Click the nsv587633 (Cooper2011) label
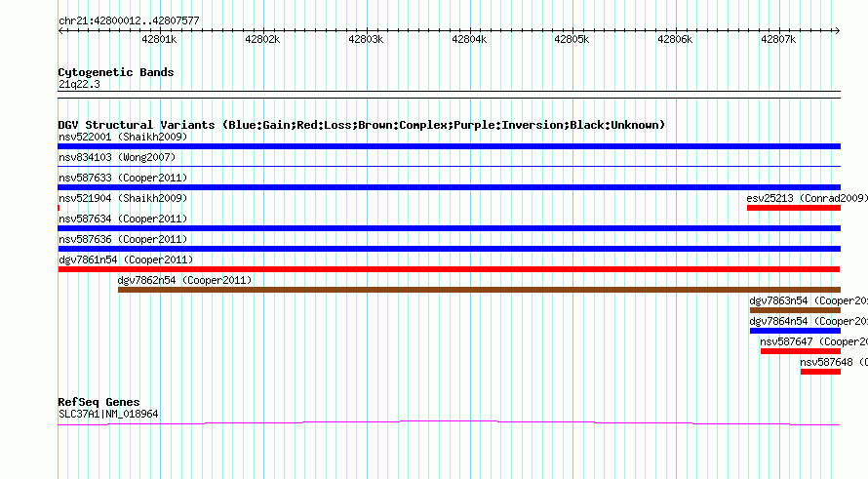Image resolution: width=868 pixels, height=479 pixels. point(123,178)
